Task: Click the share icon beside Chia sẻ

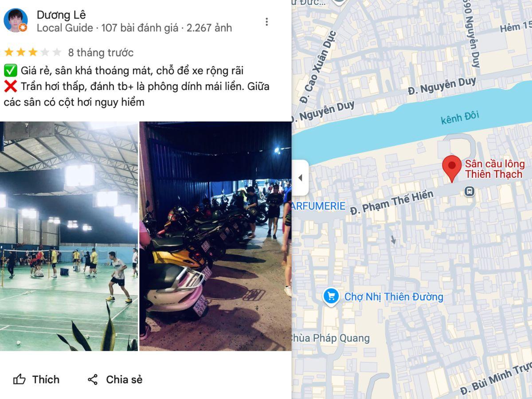Action: (x=93, y=379)
